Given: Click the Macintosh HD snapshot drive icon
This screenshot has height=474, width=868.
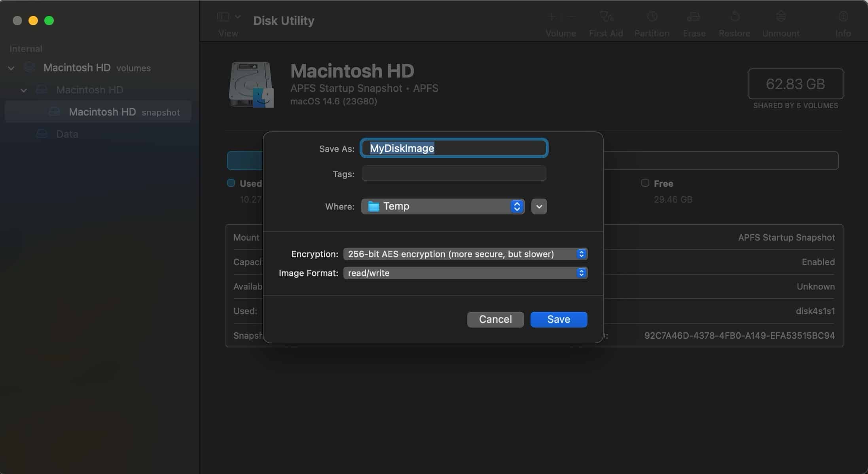Looking at the screenshot, I should tap(54, 112).
